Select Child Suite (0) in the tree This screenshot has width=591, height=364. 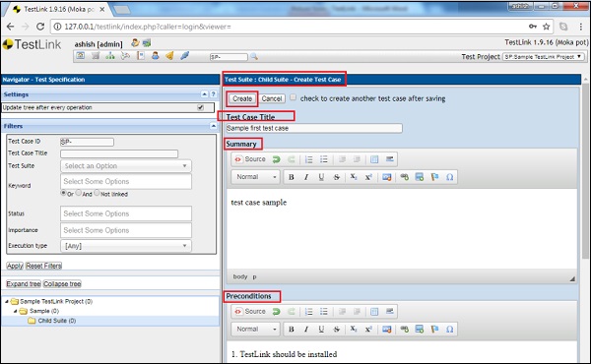[57, 321]
